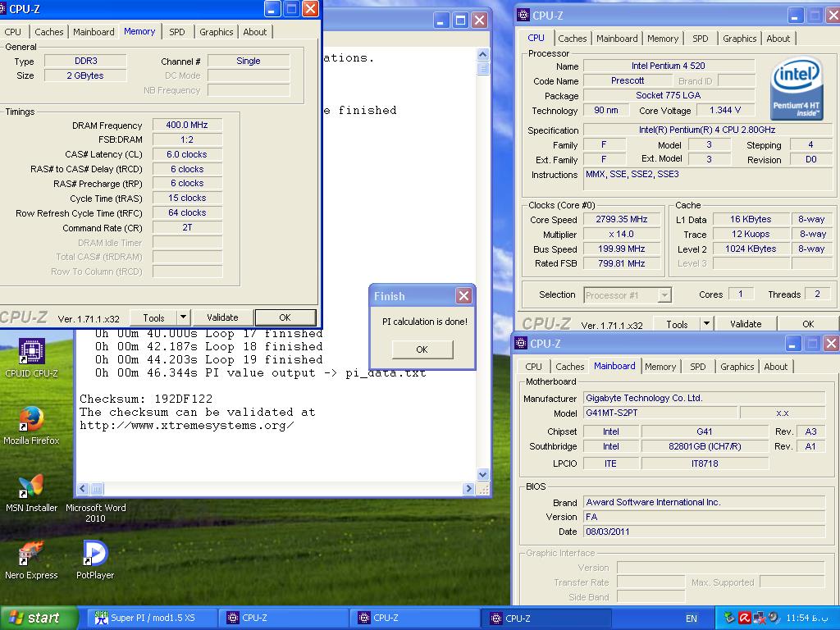Click the Super PI vertical scrollbar thumb

coord(482,68)
